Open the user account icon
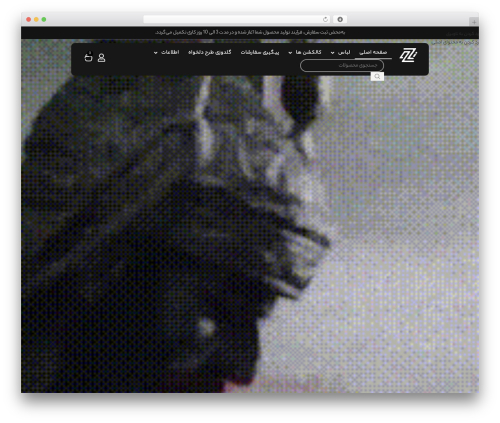500x423 pixels. tap(101, 58)
